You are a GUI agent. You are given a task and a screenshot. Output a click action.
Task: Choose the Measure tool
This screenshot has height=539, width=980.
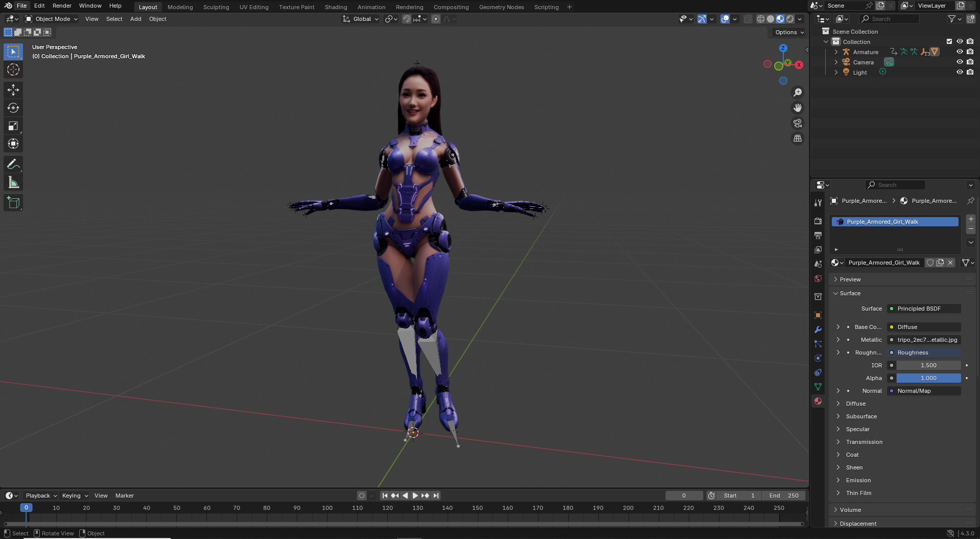coord(13,182)
